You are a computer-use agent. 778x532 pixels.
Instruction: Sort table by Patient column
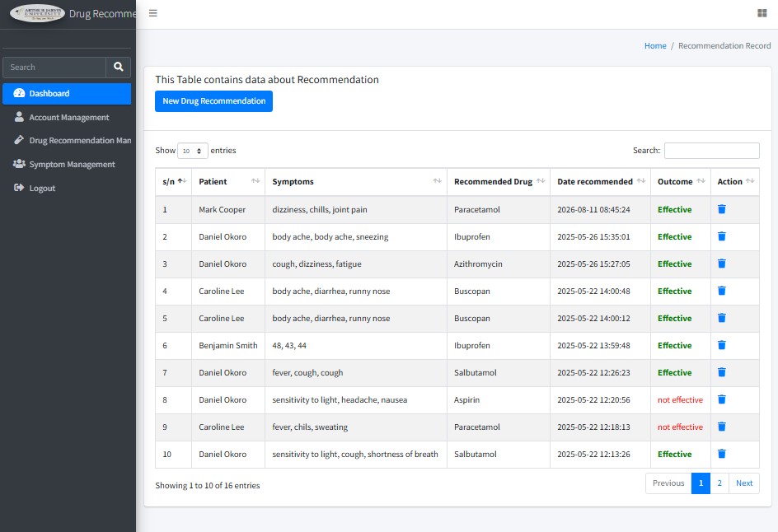click(228, 182)
